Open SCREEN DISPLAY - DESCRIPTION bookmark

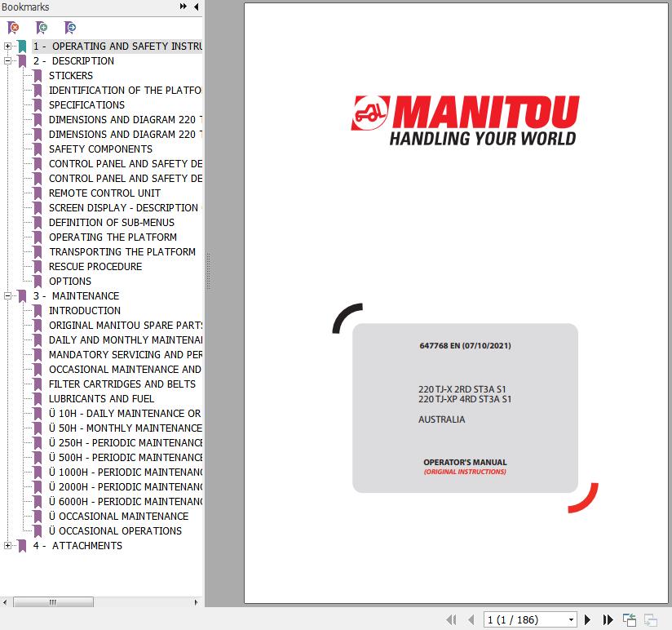point(125,207)
